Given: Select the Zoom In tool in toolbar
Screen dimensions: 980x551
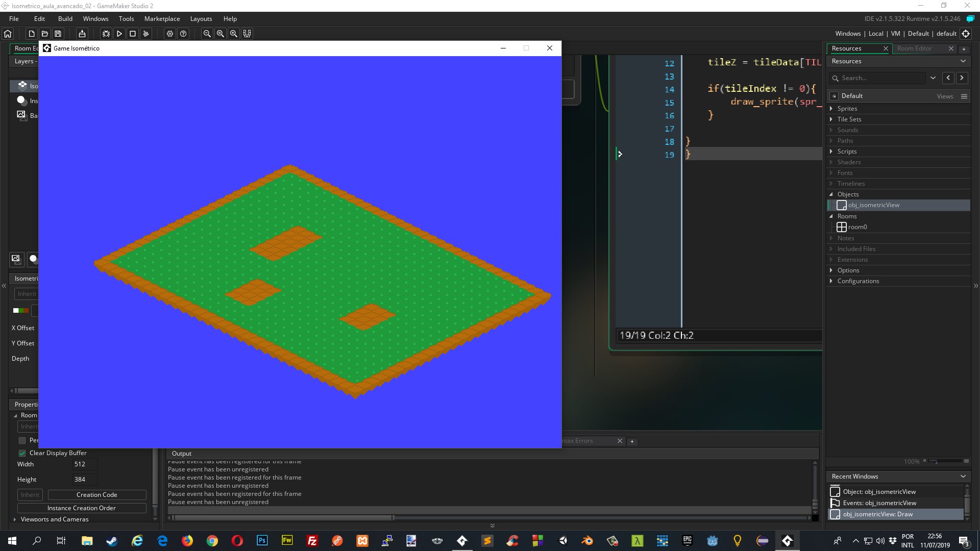Looking at the screenshot, I should coord(234,33).
